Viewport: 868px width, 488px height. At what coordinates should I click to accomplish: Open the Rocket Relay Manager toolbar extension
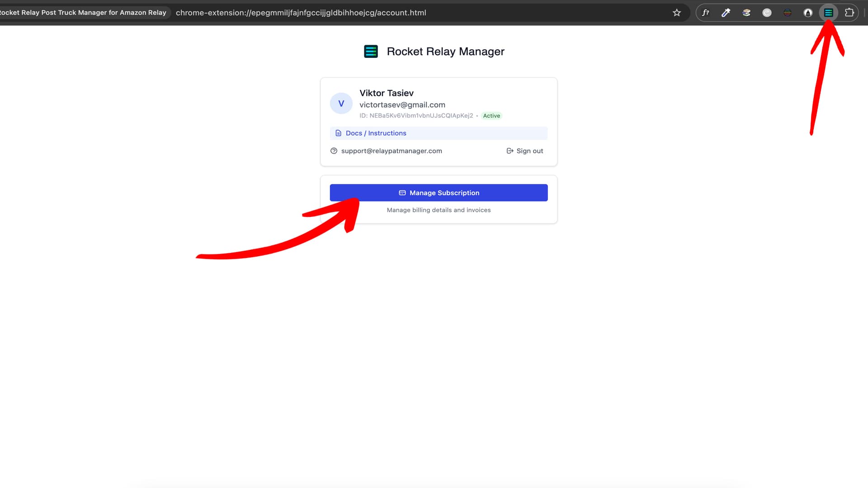(x=828, y=13)
